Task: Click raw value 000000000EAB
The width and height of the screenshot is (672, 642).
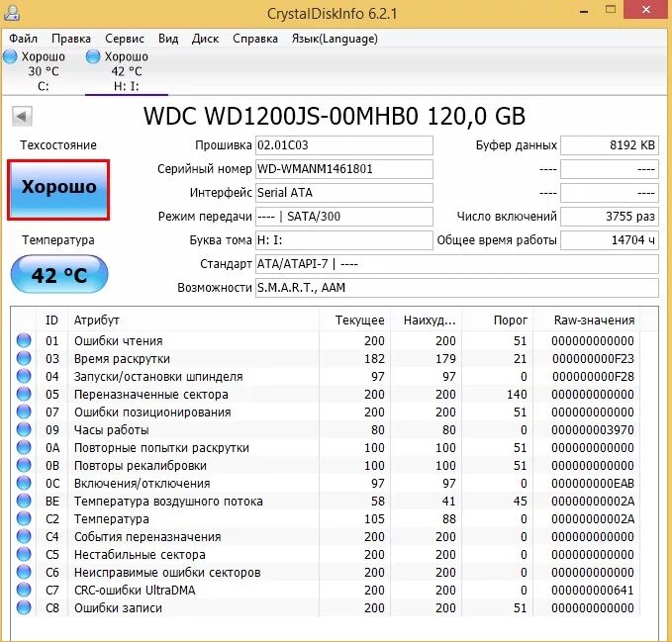Action: [x=593, y=484]
